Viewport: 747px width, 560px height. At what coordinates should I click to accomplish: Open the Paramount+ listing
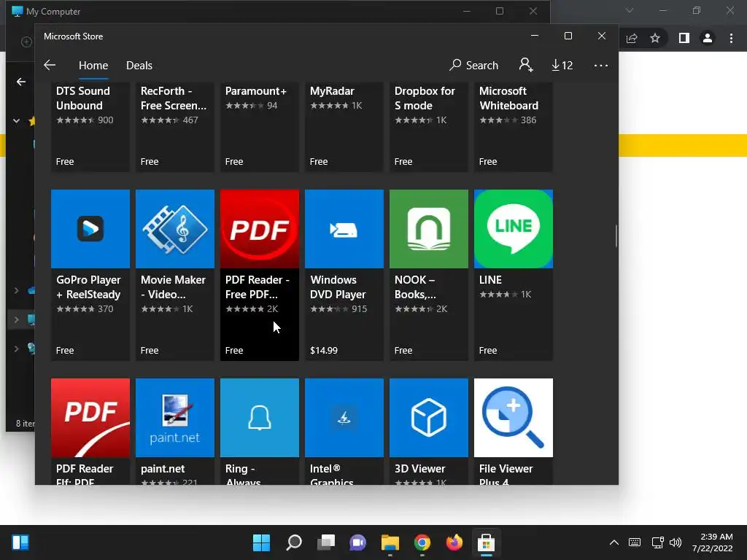click(260, 127)
